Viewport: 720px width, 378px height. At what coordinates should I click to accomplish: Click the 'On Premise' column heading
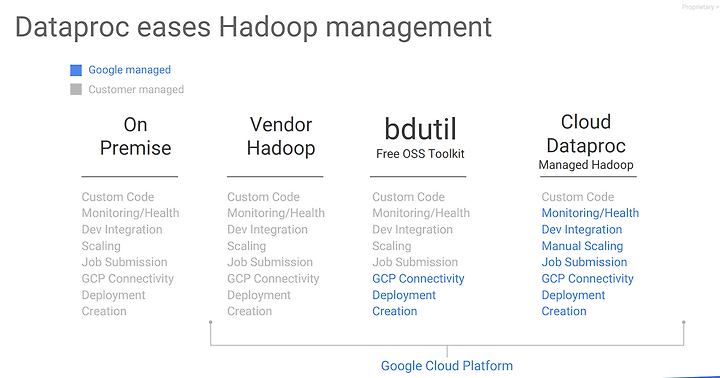(x=135, y=136)
